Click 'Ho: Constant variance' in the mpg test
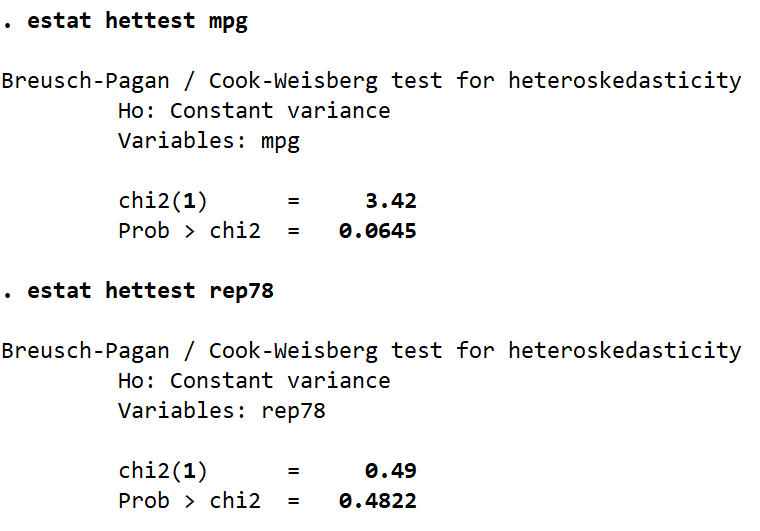Viewport: 760px width, 531px height. [x=253, y=111]
